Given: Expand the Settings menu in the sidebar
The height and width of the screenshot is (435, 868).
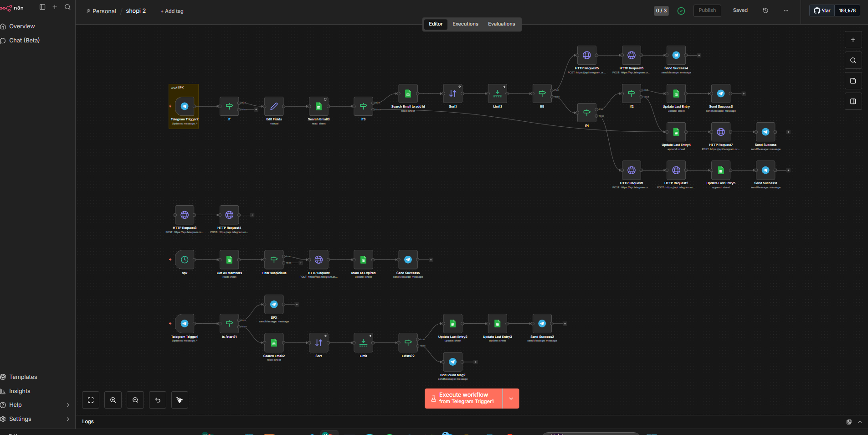Looking at the screenshot, I should point(68,419).
